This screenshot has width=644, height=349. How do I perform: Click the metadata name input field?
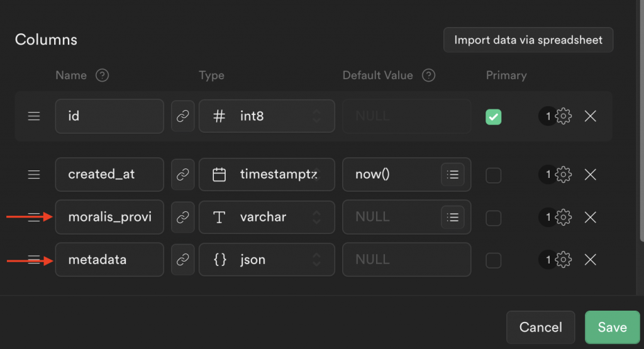tap(109, 260)
